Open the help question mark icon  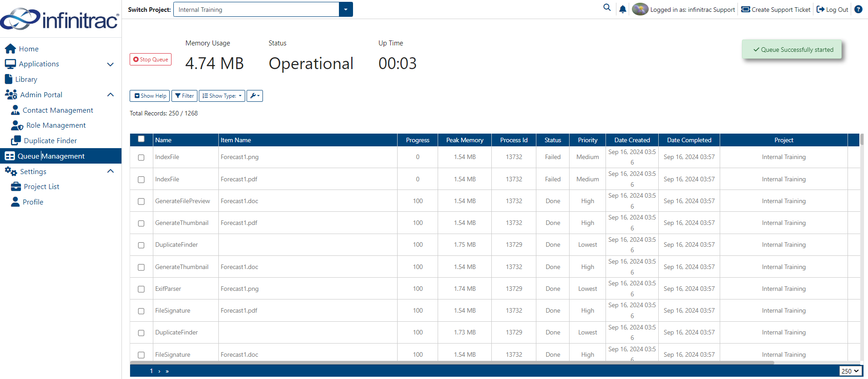[x=858, y=9]
